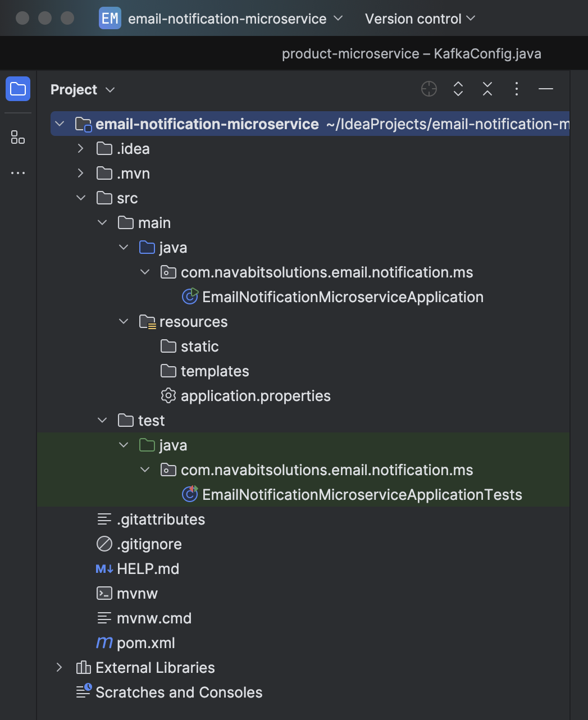The width and height of the screenshot is (588, 720).
Task: Open the Structure tool window icon
Action: pos(18,137)
